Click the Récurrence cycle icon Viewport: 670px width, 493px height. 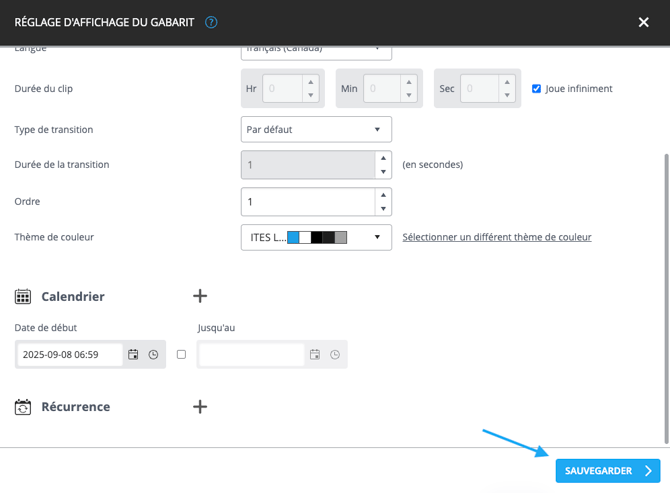click(23, 407)
